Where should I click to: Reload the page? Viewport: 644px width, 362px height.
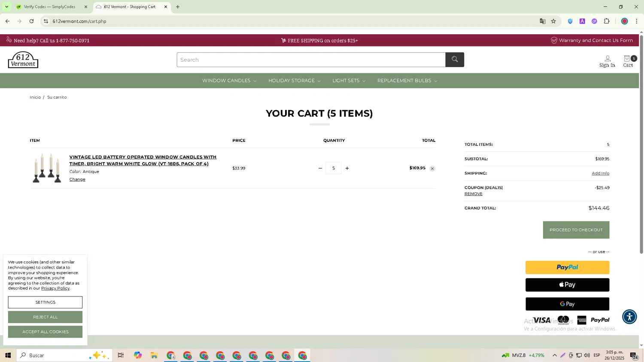[x=31, y=21]
